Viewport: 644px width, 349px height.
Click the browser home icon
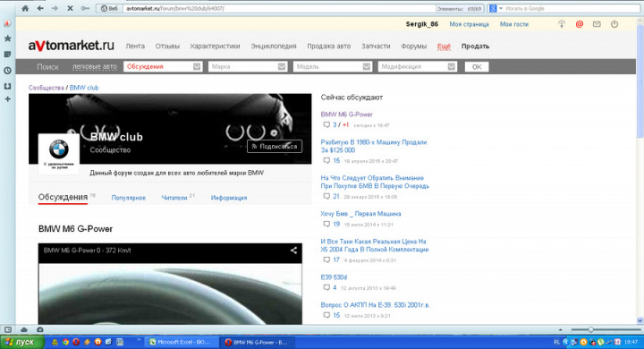click(25, 8)
